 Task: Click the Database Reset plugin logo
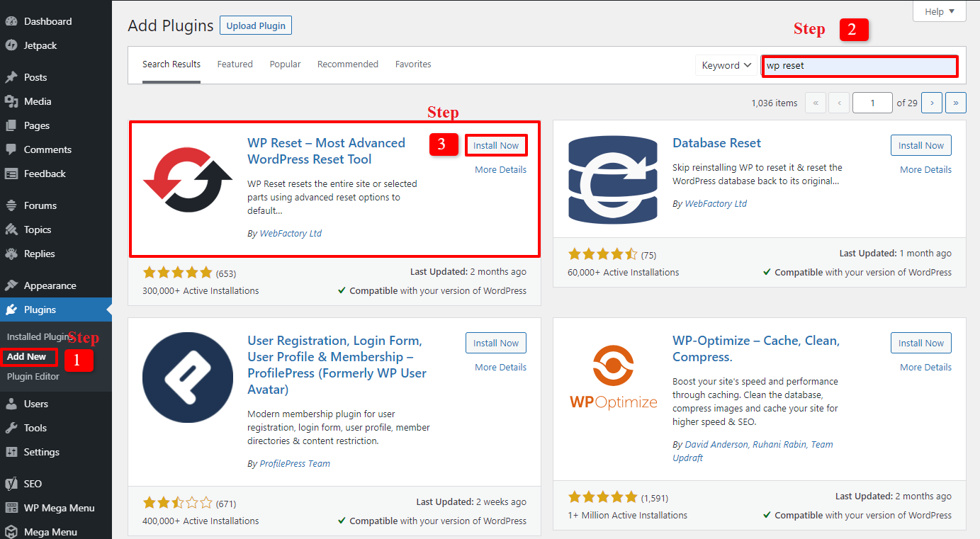point(613,179)
